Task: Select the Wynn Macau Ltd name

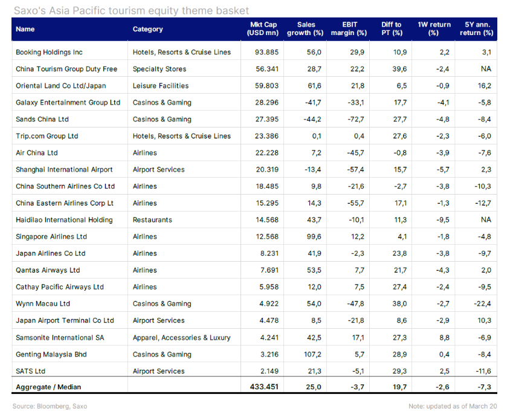Action: click(43, 303)
